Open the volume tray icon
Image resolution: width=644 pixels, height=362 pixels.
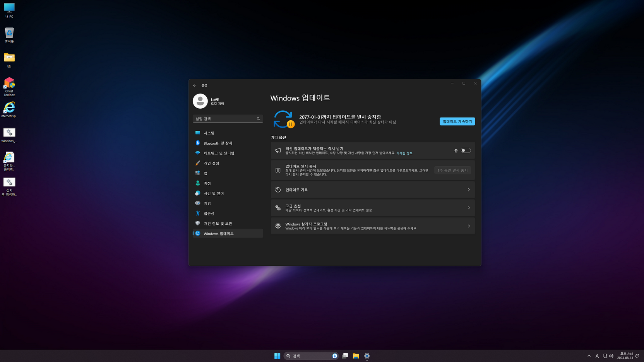611,356
